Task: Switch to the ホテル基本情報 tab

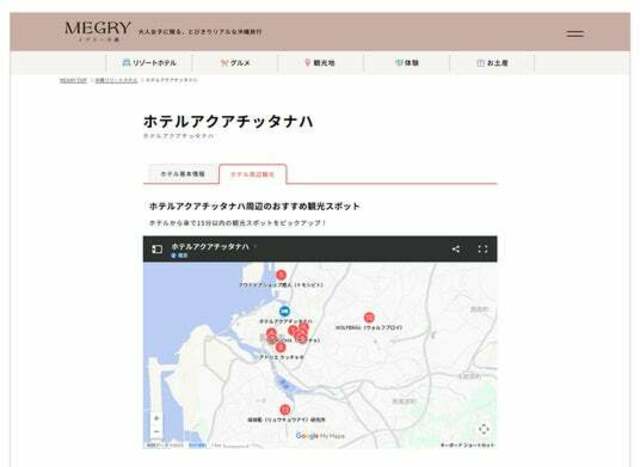Action: pyautogui.click(x=182, y=174)
